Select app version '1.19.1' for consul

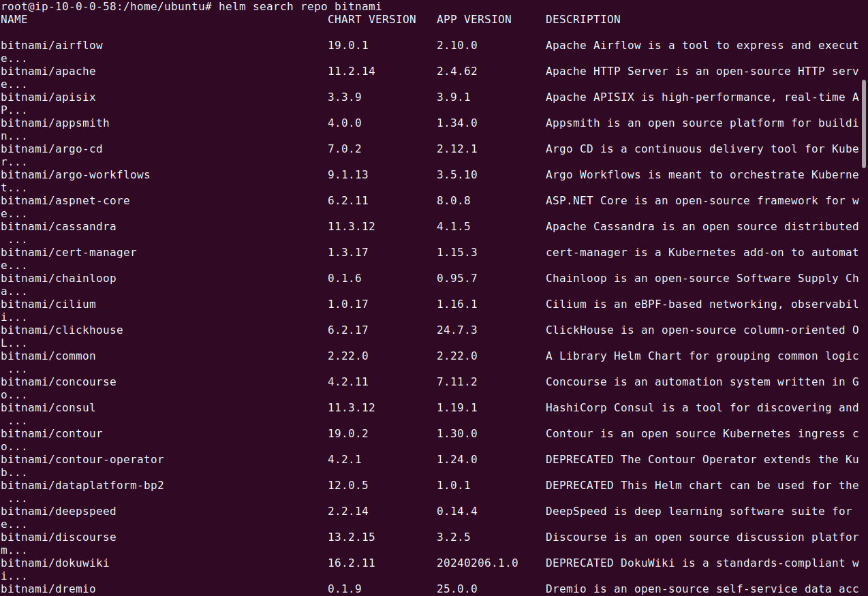pyautogui.click(x=457, y=408)
